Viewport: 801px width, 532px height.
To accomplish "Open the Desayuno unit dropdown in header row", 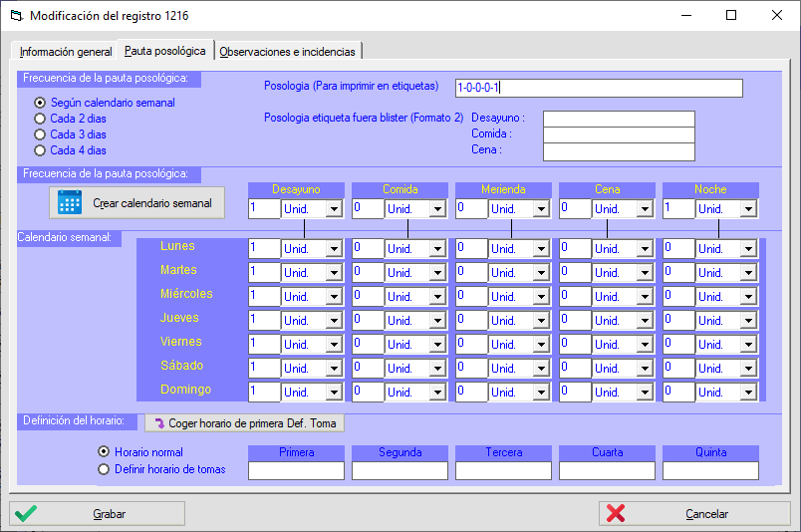I will point(334,209).
